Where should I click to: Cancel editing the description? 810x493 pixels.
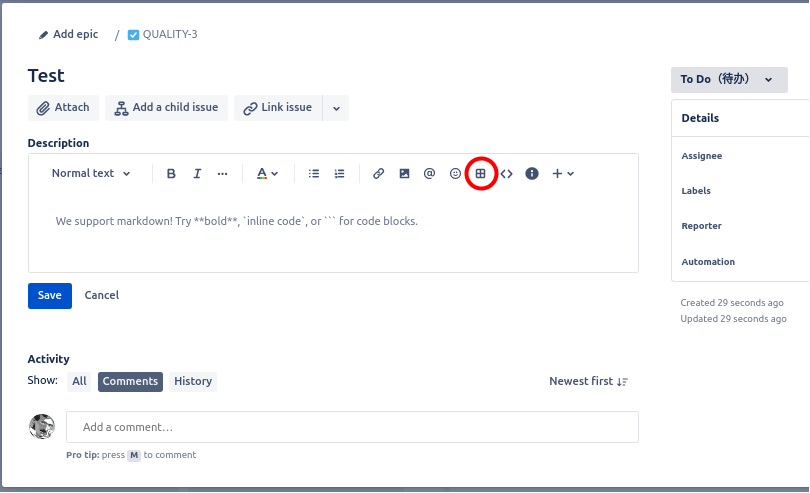(x=102, y=296)
